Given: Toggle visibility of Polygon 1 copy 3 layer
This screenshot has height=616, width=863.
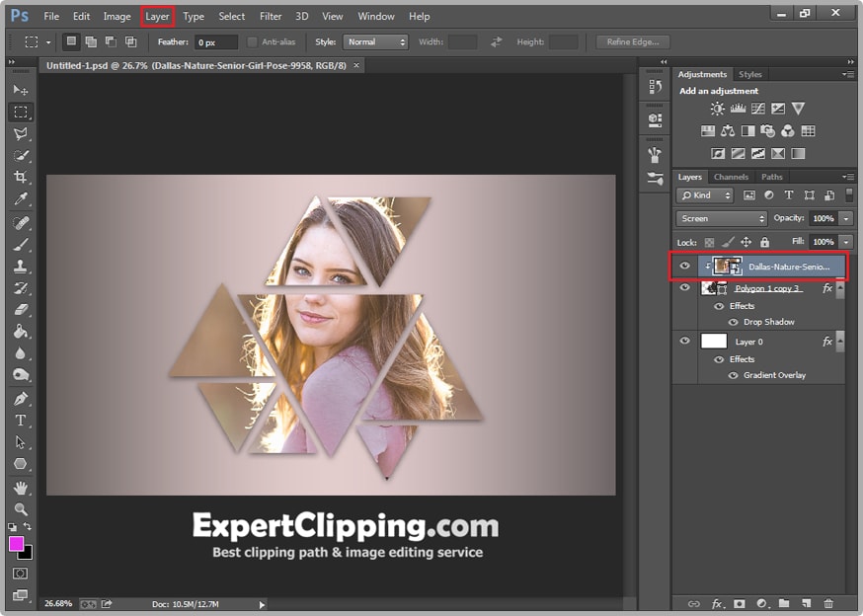Looking at the screenshot, I should [x=685, y=288].
